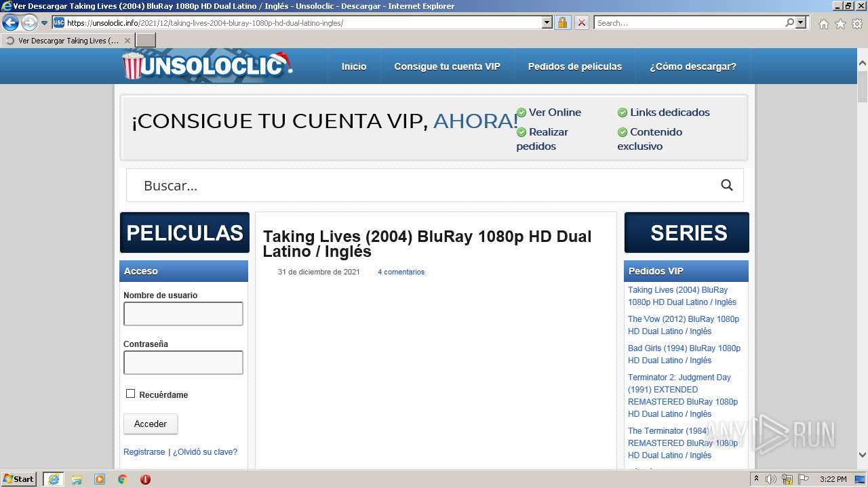Click the magnifier search icon in toolbar
The height and width of the screenshot is (488, 868).
click(789, 23)
